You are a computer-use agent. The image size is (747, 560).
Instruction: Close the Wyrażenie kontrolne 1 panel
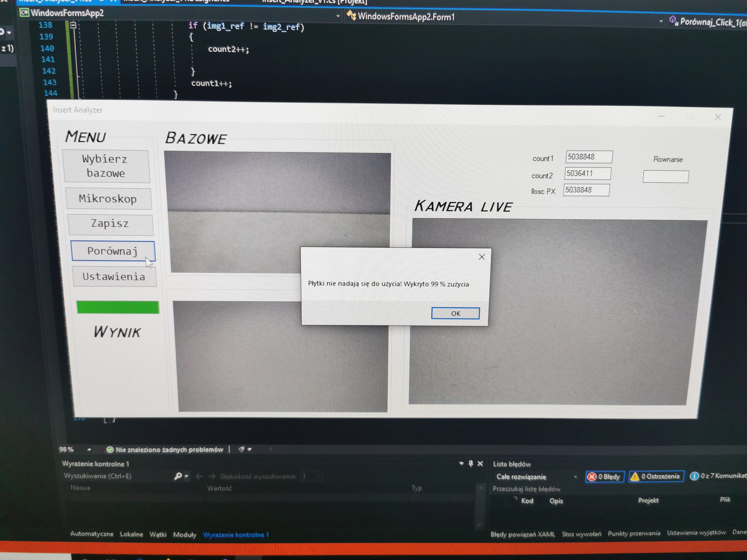point(480,463)
